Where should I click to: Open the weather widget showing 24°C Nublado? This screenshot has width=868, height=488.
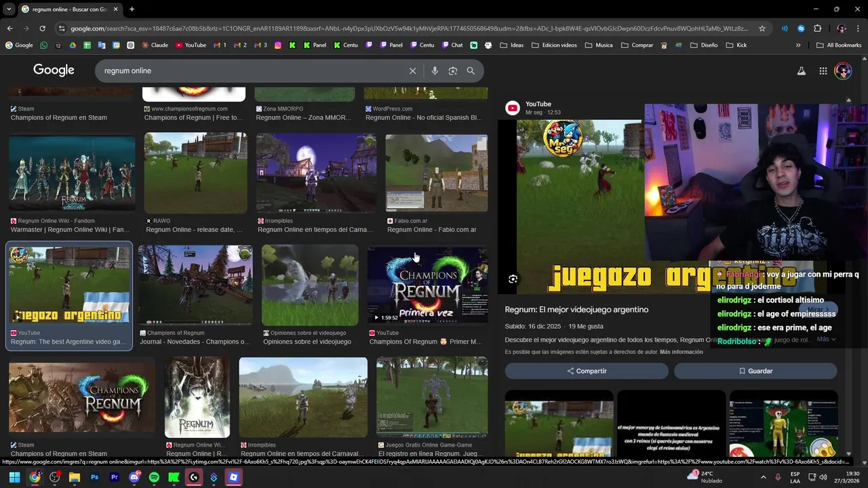coord(706,477)
